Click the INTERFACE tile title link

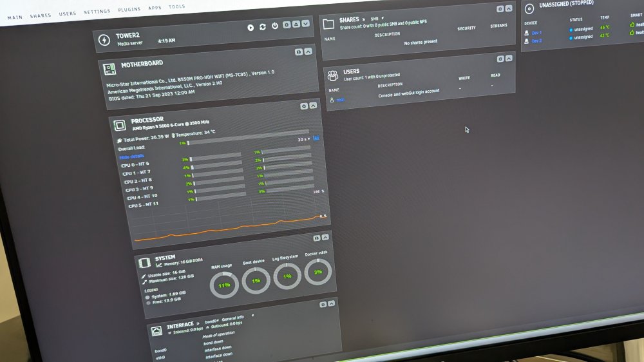pos(180,325)
